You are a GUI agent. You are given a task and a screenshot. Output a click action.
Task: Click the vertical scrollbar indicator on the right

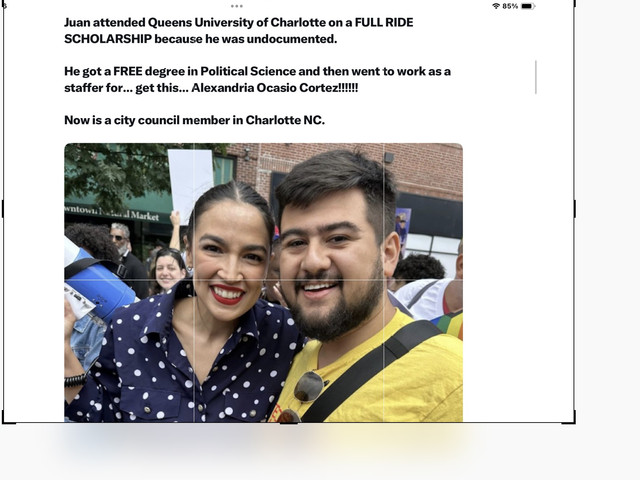(x=536, y=77)
